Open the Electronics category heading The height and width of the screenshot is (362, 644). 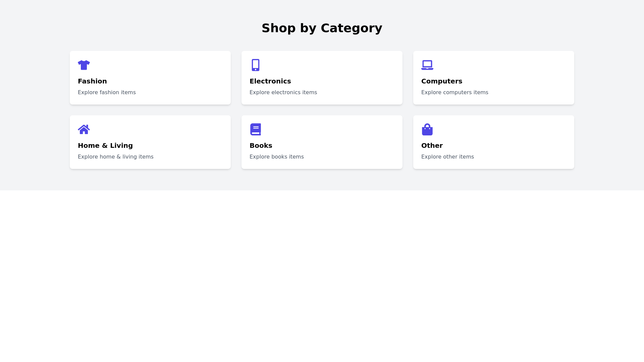270,81
